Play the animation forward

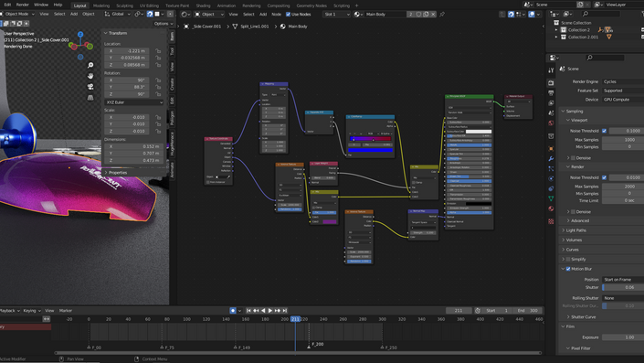point(270,311)
